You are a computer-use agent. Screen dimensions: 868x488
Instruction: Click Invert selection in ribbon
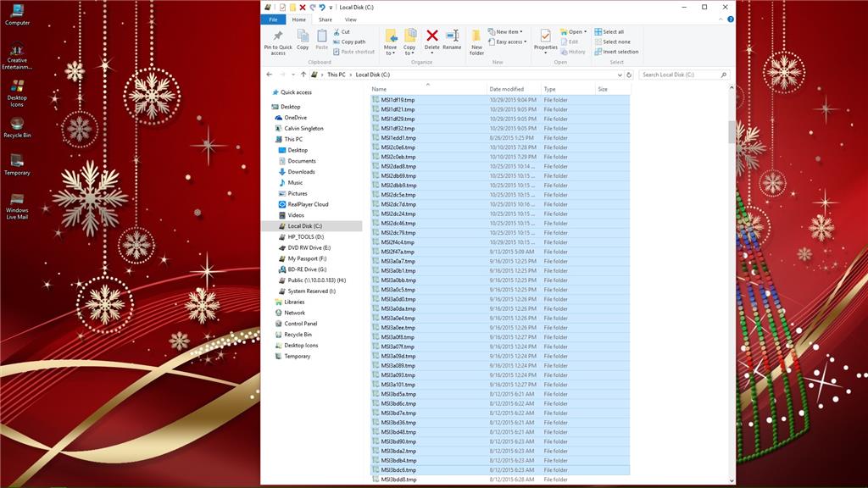coord(616,52)
